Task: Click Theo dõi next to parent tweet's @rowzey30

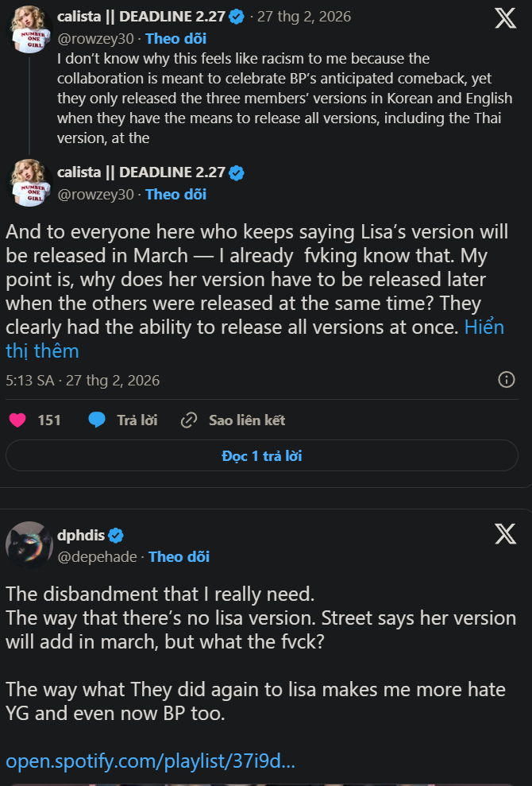Action: click(176, 38)
